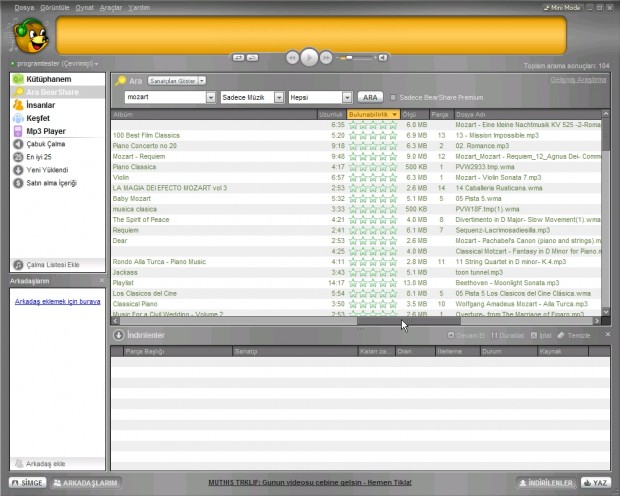Screen dimensions: 620x496
Task: Open the Oynat menu
Action: click(85, 8)
